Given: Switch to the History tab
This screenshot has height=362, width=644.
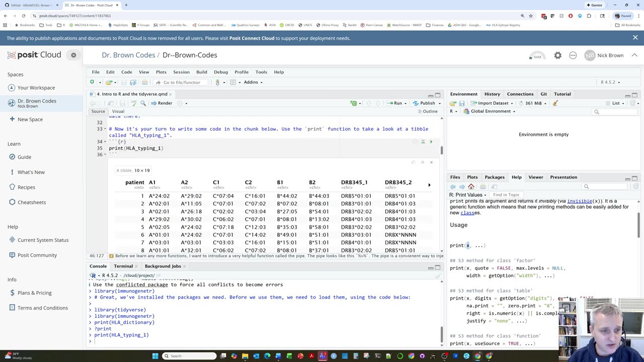Looking at the screenshot, I should pos(492,94).
